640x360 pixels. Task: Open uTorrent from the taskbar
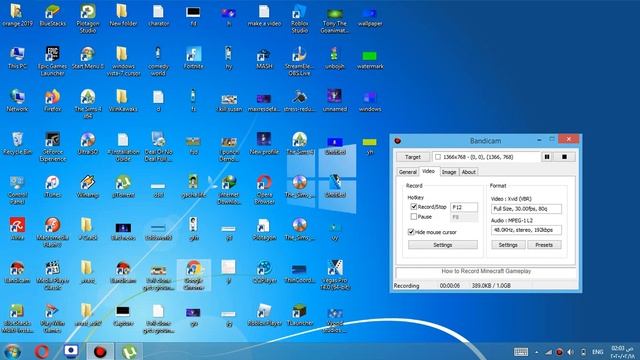click(129, 351)
